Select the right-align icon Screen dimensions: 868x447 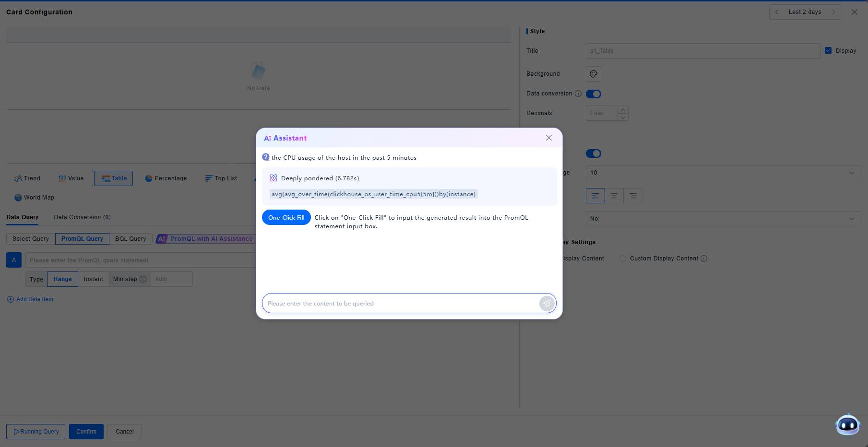click(633, 196)
